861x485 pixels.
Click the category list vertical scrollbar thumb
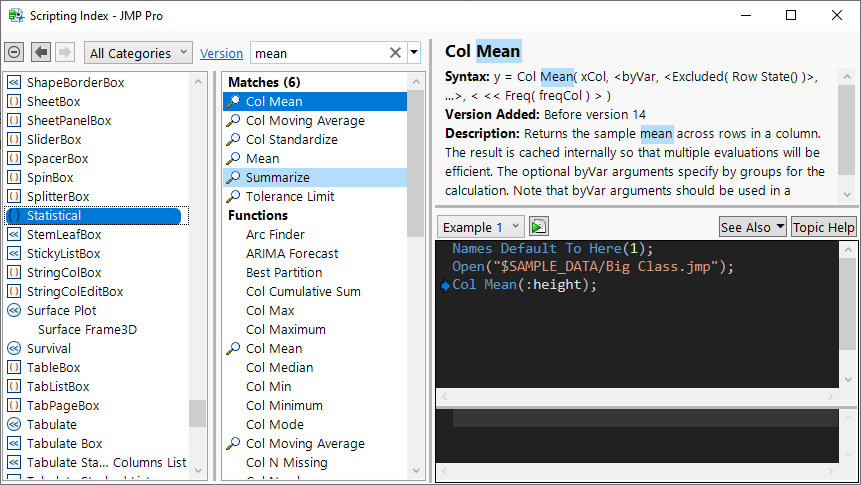(197, 413)
